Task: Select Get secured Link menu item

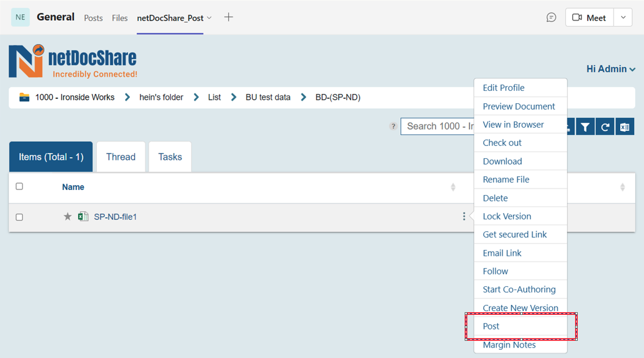Action: point(521,235)
